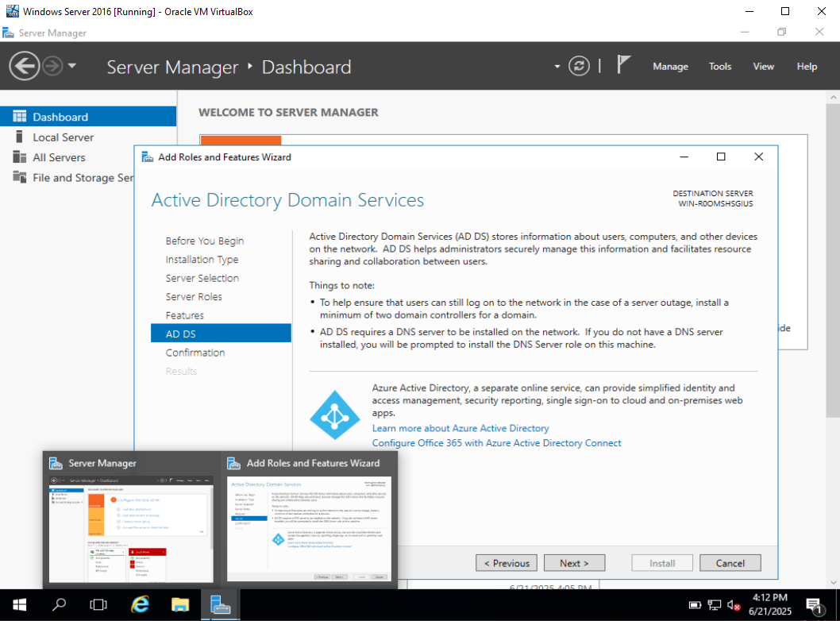Click the File and Storage Services icon

click(x=19, y=177)
